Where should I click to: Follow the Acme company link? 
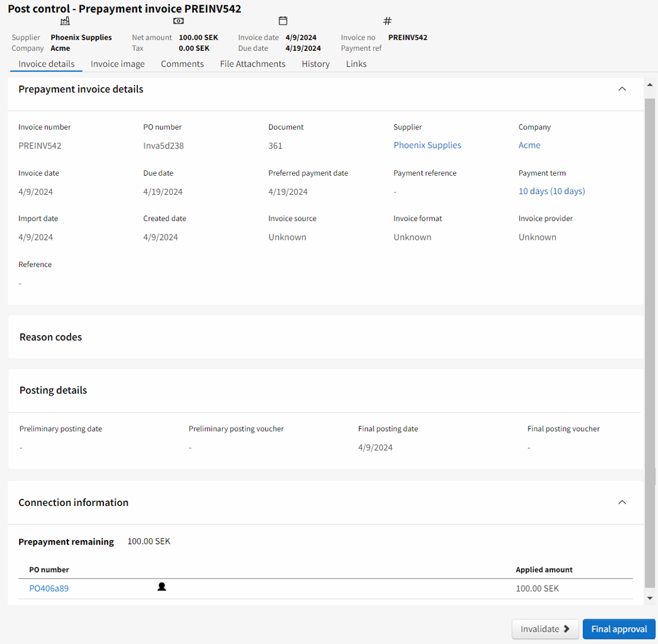529,146
